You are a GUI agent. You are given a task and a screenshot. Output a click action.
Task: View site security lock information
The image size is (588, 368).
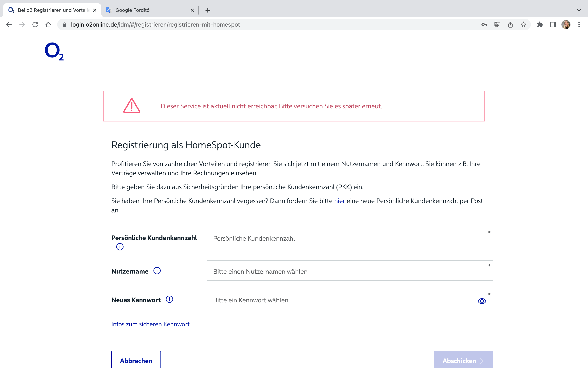64,25
